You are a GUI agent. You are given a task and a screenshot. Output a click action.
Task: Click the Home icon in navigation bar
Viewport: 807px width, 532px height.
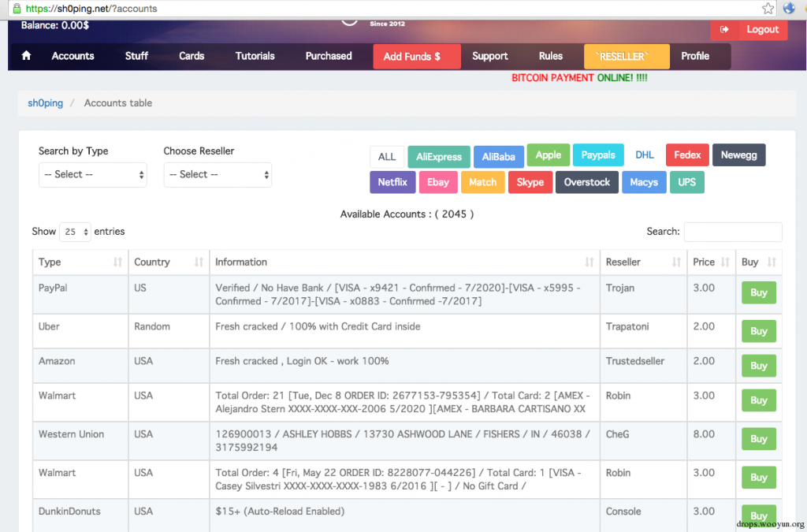(26, 56)
